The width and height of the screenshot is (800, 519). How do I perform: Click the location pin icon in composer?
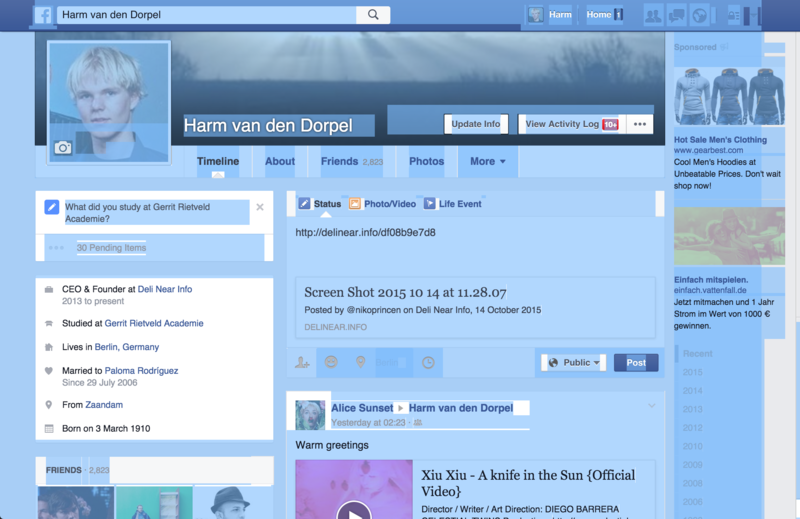coord(360,362)
